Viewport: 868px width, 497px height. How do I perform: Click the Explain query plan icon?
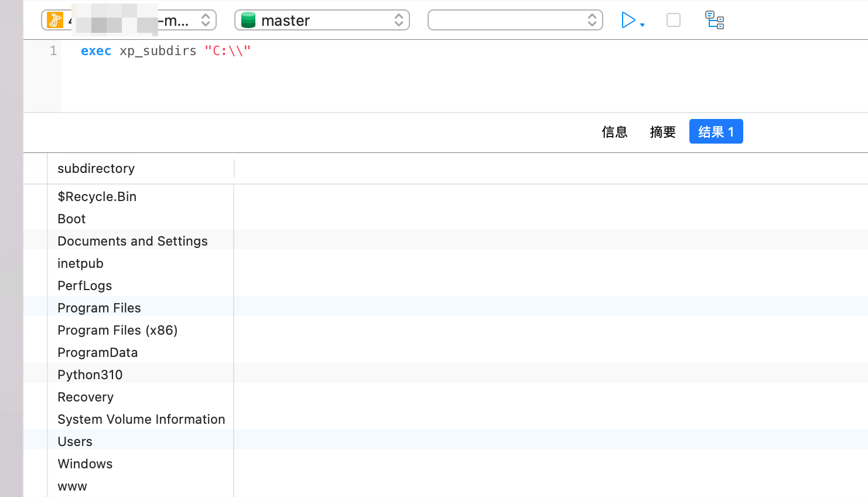point(714,21)
